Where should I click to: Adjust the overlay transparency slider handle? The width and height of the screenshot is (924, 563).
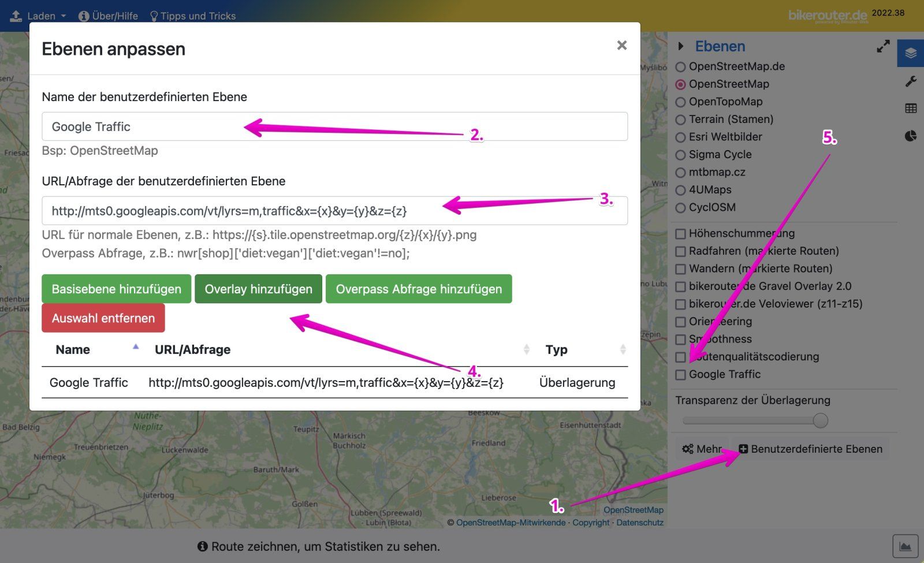coord(820,420)
